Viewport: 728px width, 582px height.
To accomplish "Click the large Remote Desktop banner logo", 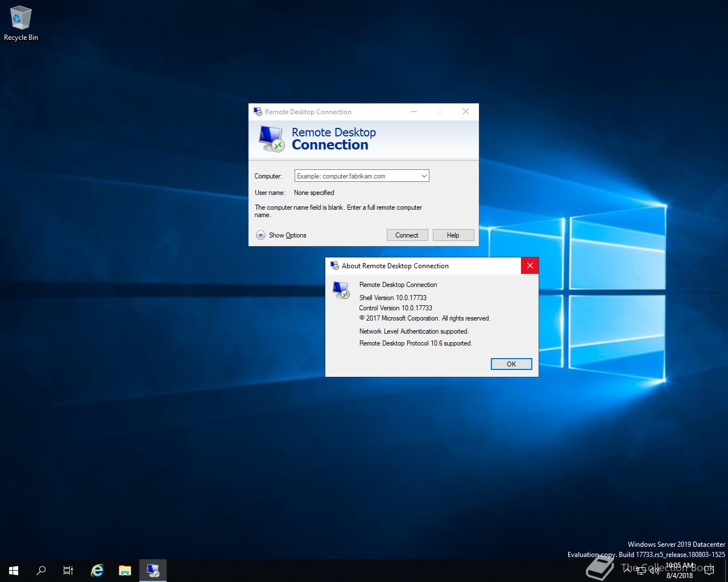I will 271,138.
